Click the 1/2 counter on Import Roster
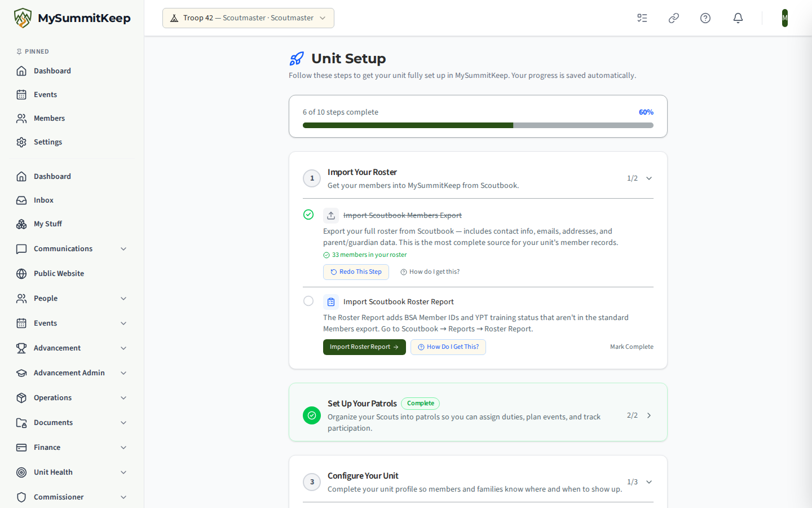 click(632, 178)
